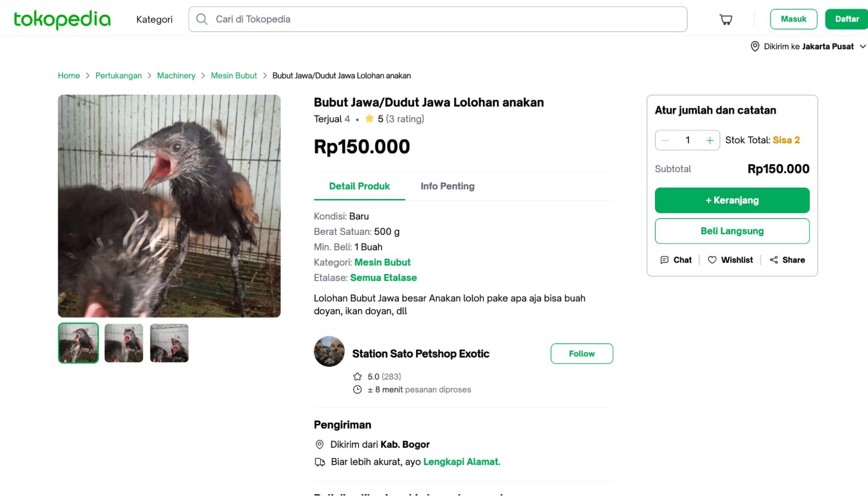Add product to Wishlist
The width and height of the screenshot is (868, 496).
[x=730, y=260]
